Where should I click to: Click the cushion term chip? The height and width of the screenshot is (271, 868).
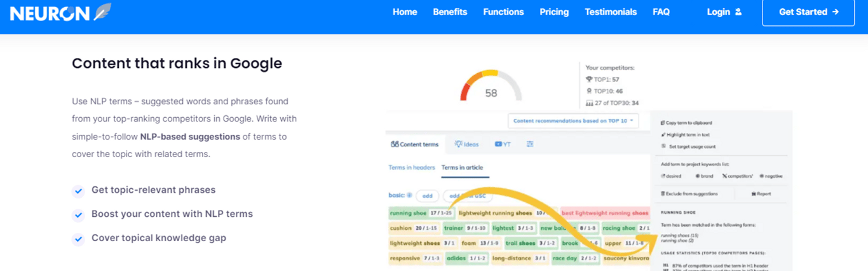pos(414,228)
